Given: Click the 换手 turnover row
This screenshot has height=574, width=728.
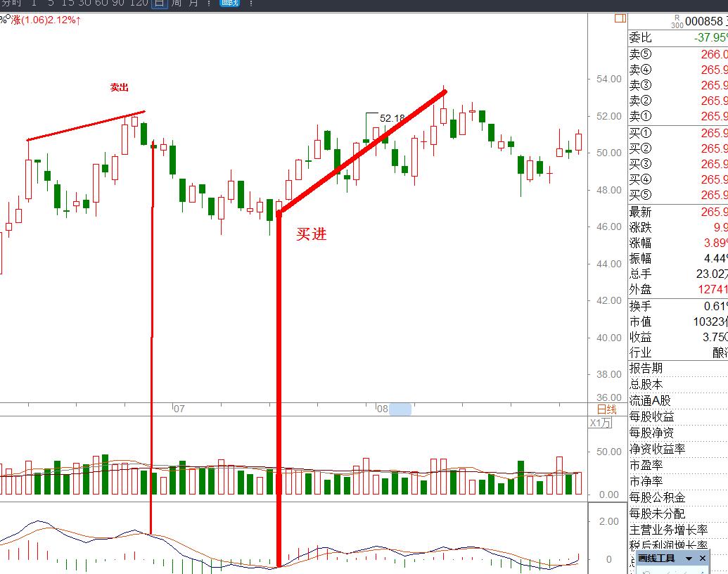Looking at the screenshot, I should coord(678,307).
